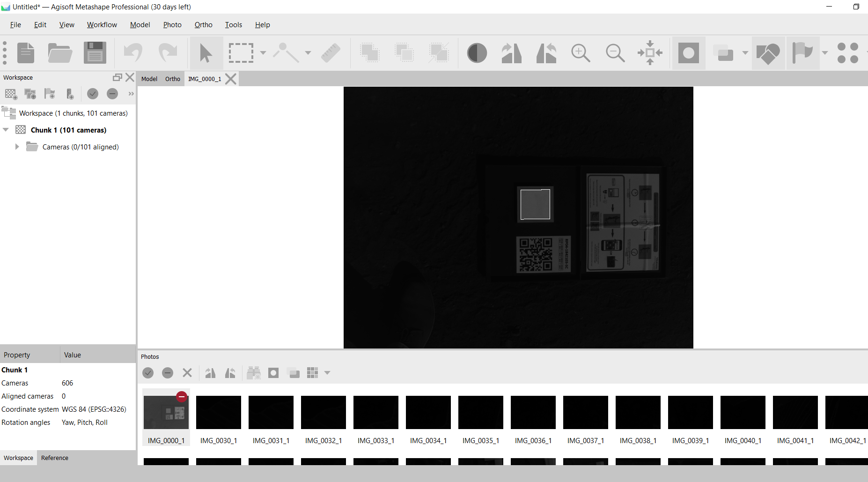Click the Reset View icon
Screen dimensions: 868x482
click(x=650, y=52)
